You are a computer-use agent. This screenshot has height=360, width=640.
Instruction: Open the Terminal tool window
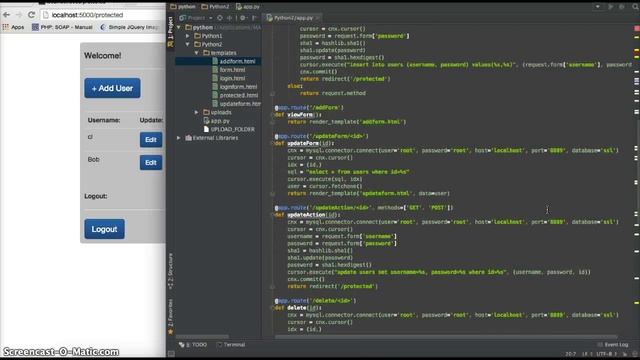coord(231,345)
